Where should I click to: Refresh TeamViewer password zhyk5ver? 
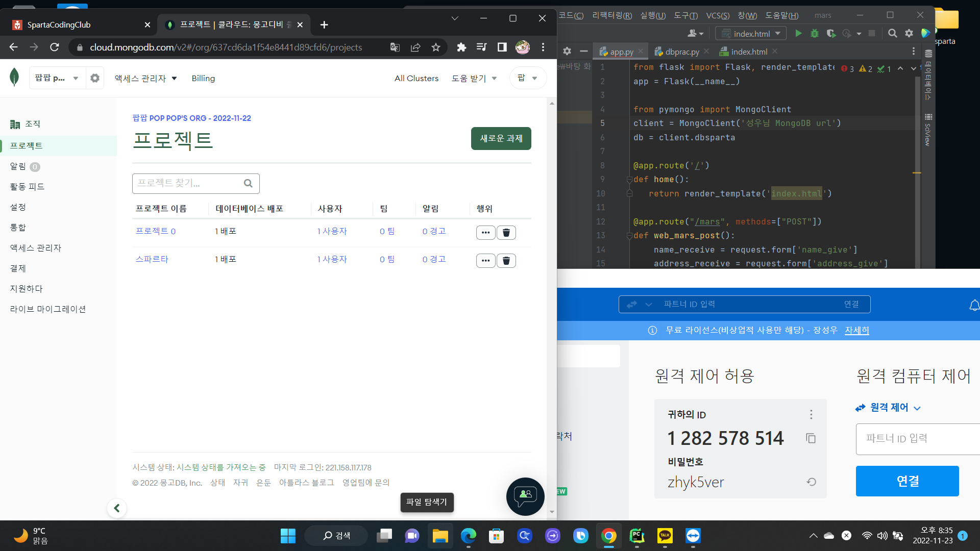(811, 482)
